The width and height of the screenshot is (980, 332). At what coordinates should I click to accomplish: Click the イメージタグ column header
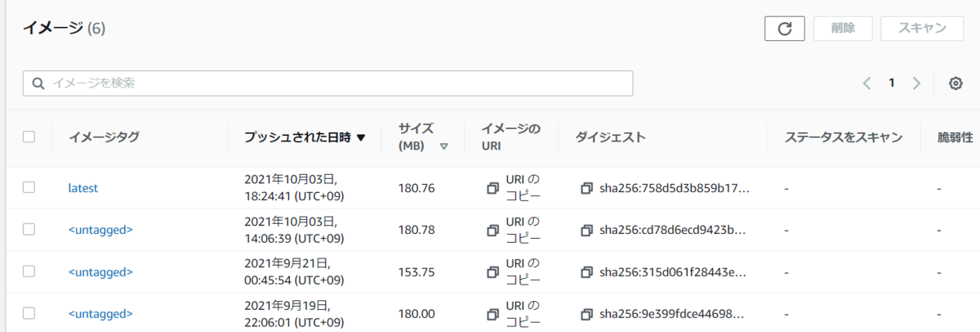click(x=104, y=137)
